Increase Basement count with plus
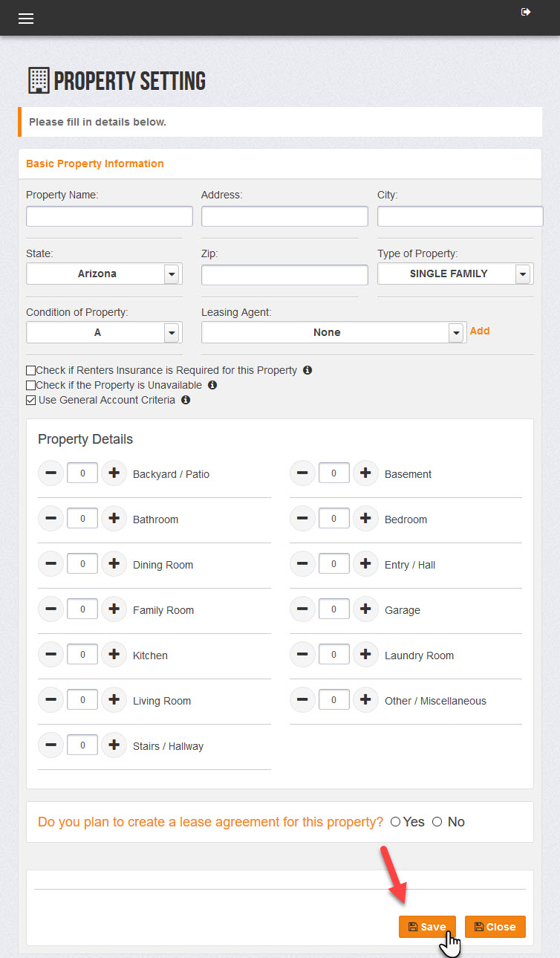The image size is (560, 958). tap(365, 473)
